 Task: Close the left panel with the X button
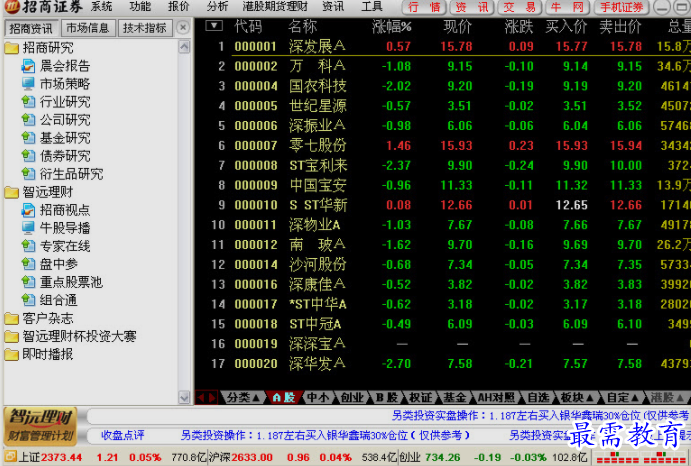tap(183, 28)
